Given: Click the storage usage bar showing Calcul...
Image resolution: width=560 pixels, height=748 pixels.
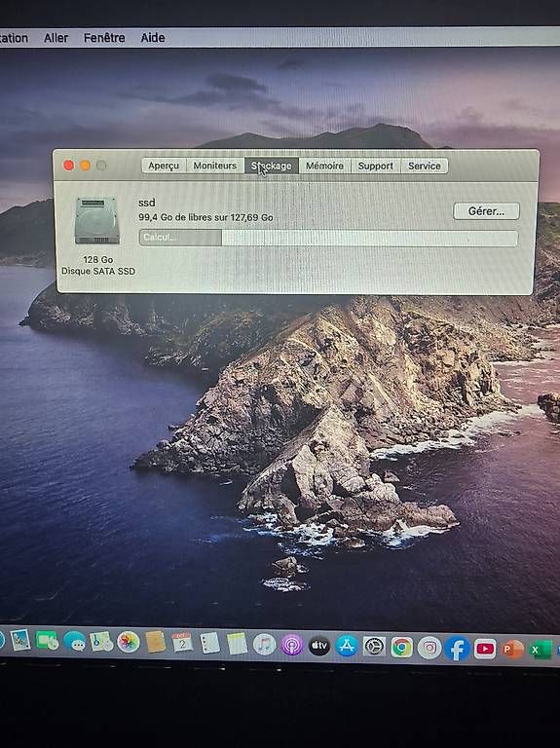Looking at the screenshot, I should [x=328, y=238].
